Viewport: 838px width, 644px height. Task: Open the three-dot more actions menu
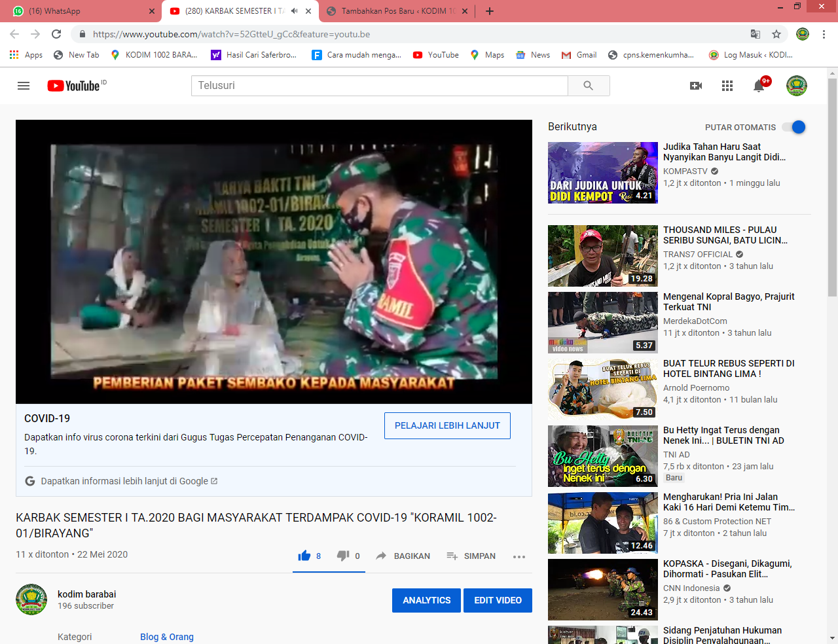(519, 556)
